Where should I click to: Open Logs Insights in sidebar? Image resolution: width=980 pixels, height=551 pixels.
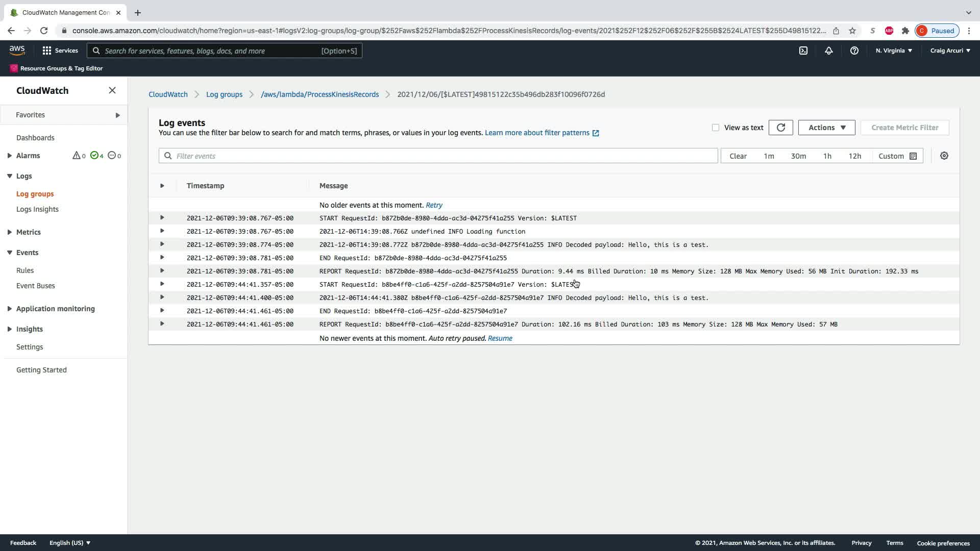(x=37, y=209)
